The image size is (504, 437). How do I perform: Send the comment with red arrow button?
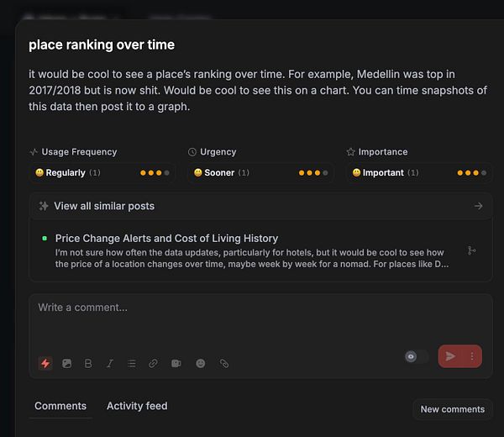click(450, 356)
